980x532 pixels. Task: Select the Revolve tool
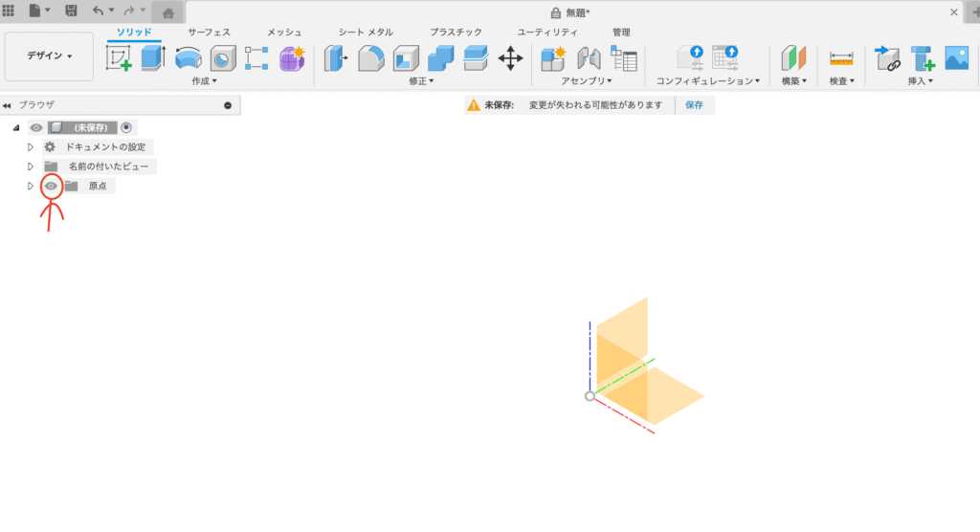click(189, 58)
